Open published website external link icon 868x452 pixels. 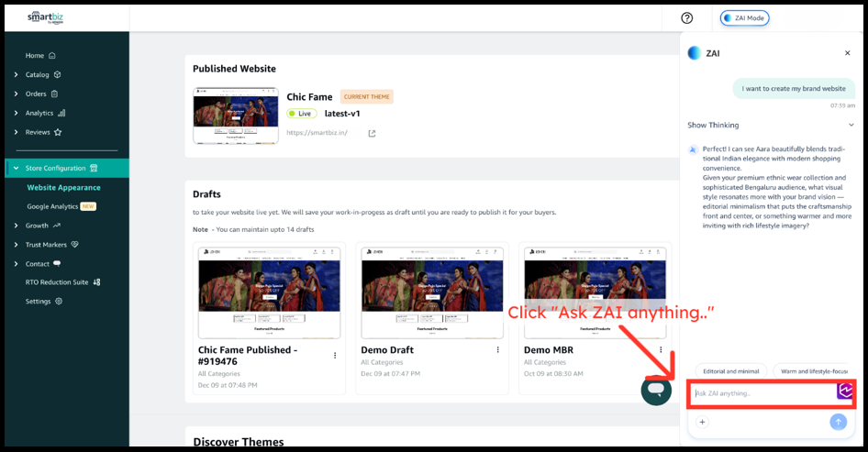[x=372, y=133]
